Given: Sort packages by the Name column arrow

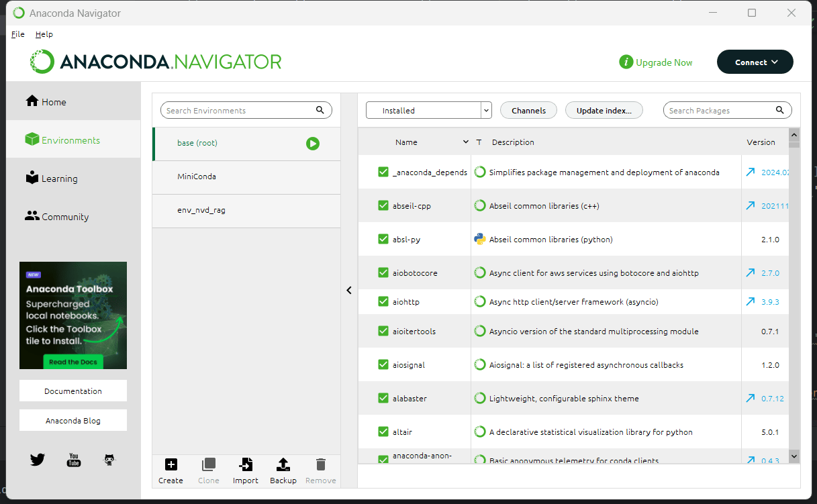Looking at the screenshot, I should click(x=466, y=142).
